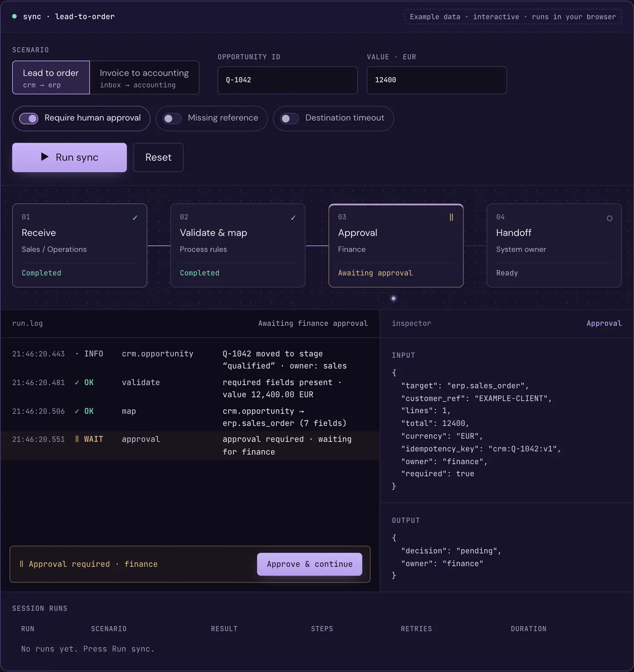Click the SCENARIO column header

pos(109,629)
